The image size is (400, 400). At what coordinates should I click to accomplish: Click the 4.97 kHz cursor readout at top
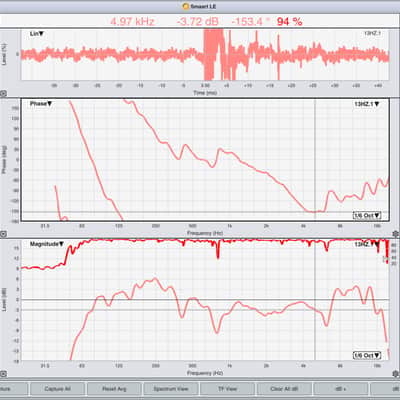(x=132, y=22)
